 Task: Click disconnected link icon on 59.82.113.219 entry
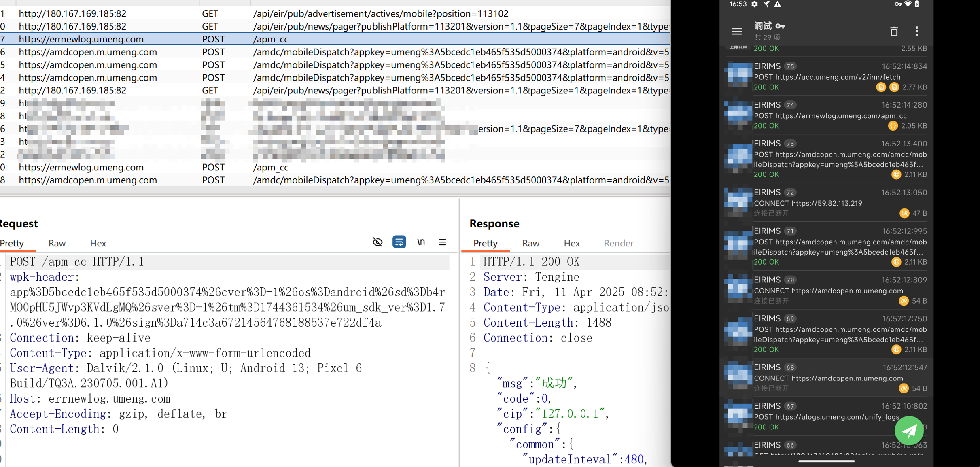point(904,213)
